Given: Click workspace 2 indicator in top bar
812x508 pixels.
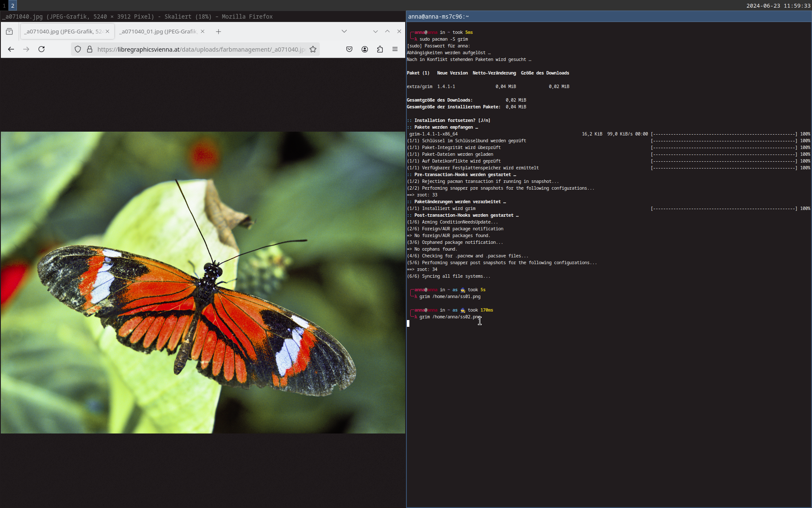Looking at the screenshot, I should (x=12, y=6).
